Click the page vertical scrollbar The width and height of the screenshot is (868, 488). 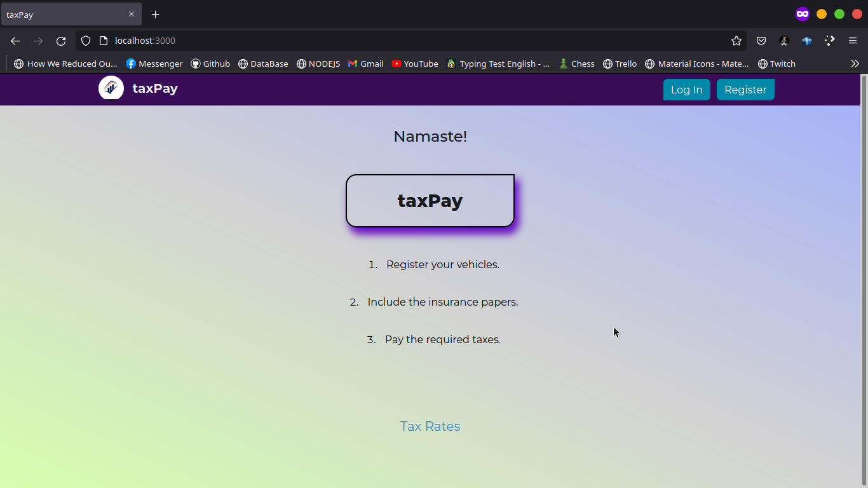(864, 280)
